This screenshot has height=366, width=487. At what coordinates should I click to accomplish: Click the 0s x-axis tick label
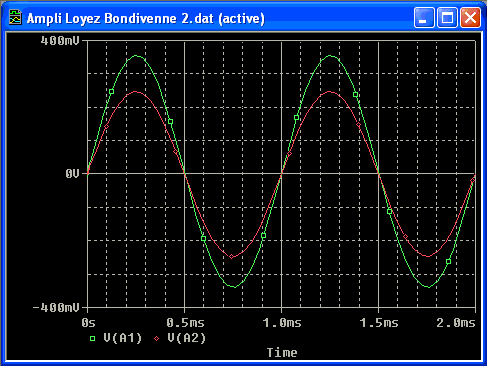coord(88,323)
